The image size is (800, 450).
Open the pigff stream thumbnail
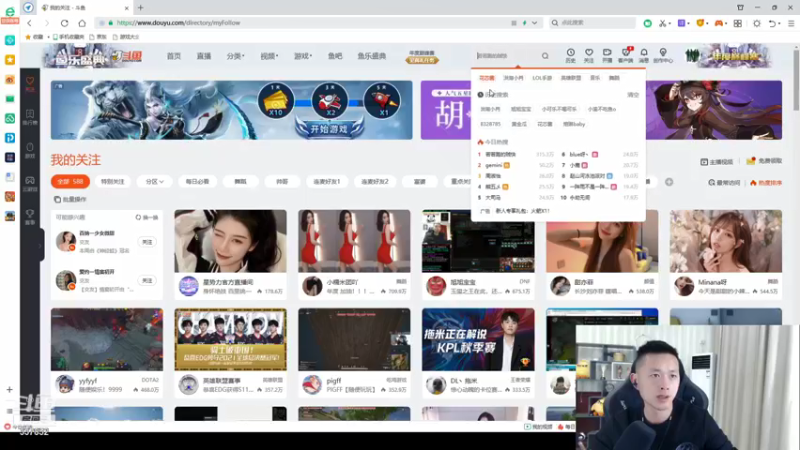tap(354, 339)
